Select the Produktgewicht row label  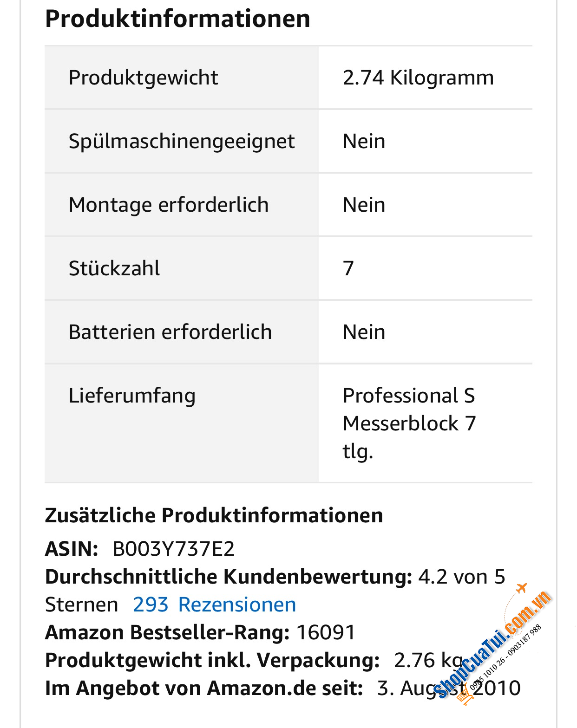click(x=143, y=78)
